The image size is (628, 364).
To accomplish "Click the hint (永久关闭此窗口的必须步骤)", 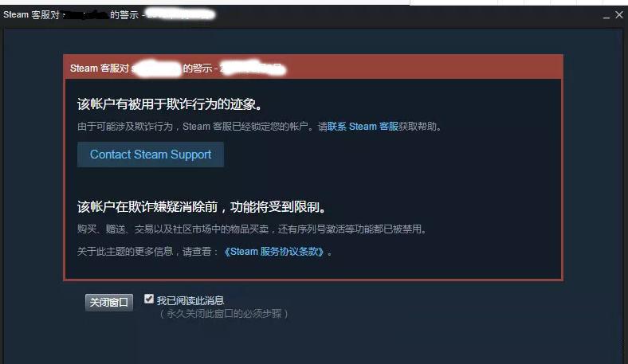I will [224, 314].
